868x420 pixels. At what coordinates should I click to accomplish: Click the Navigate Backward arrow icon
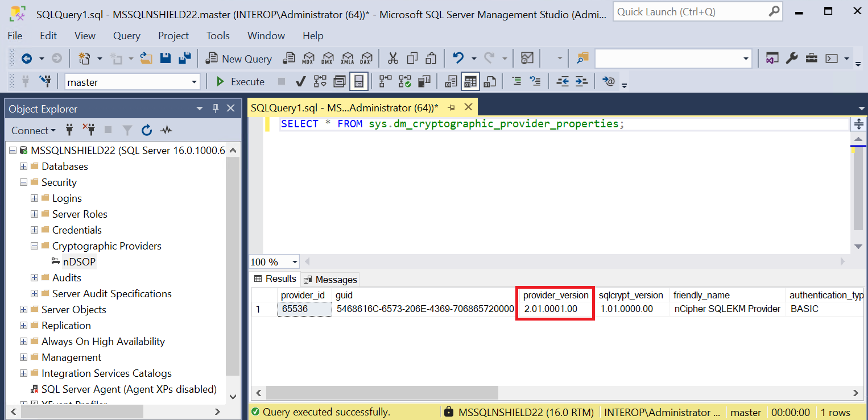tap(26, 59)
